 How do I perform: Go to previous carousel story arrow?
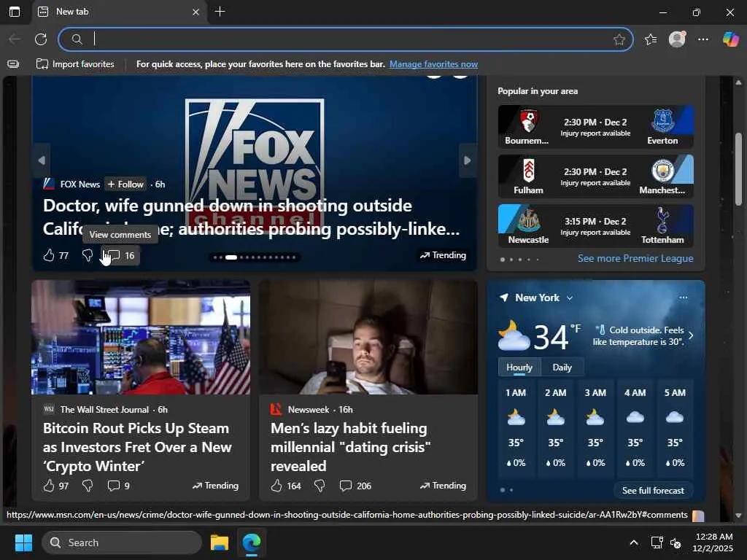tap(42, 160)
